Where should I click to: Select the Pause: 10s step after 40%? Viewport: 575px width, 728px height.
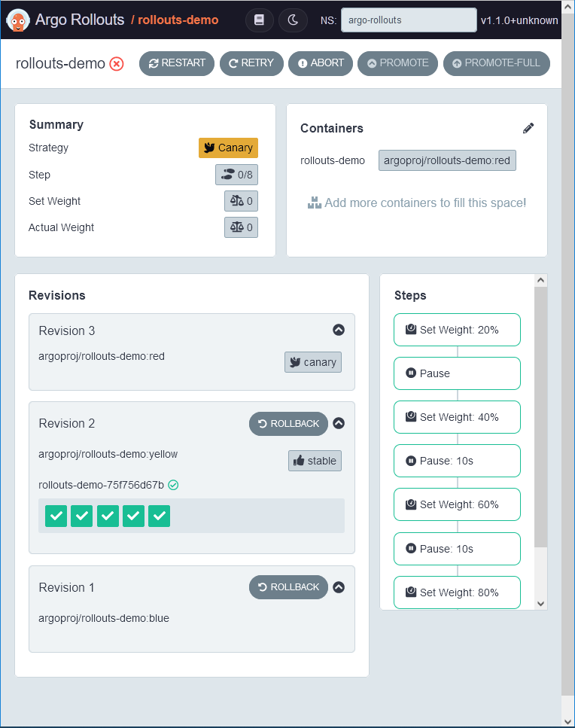click(x=457, y=461)
